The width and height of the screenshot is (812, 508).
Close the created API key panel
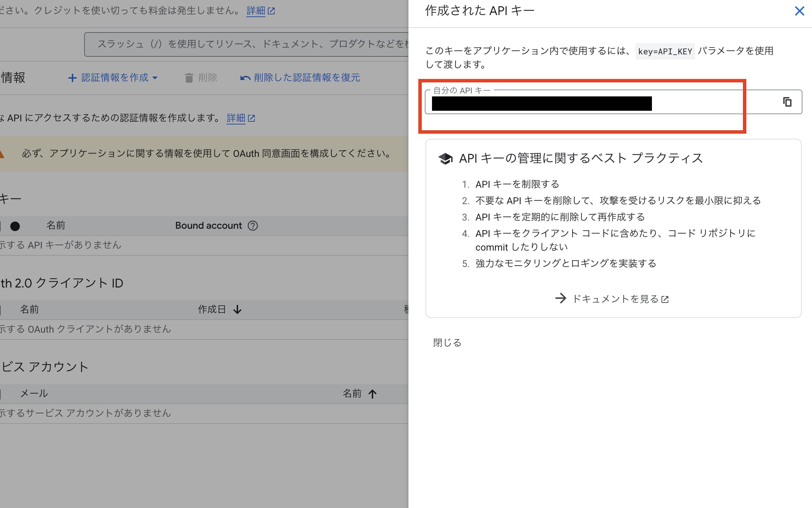tap(799, 11)
